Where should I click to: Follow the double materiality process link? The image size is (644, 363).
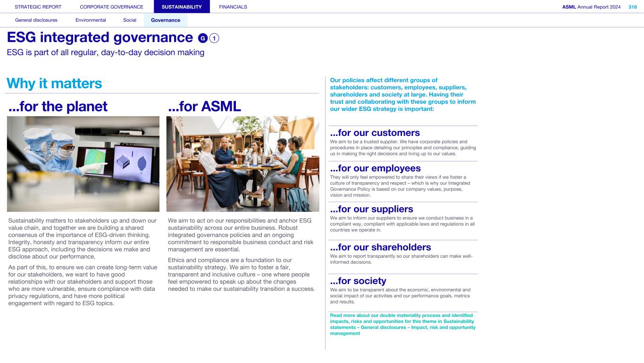tap(402, 324)
